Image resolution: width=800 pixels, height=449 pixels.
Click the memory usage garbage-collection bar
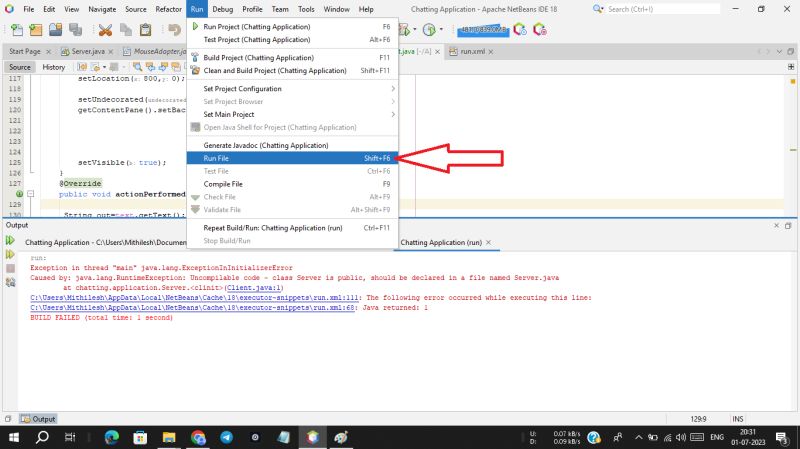tap(483, 30)
